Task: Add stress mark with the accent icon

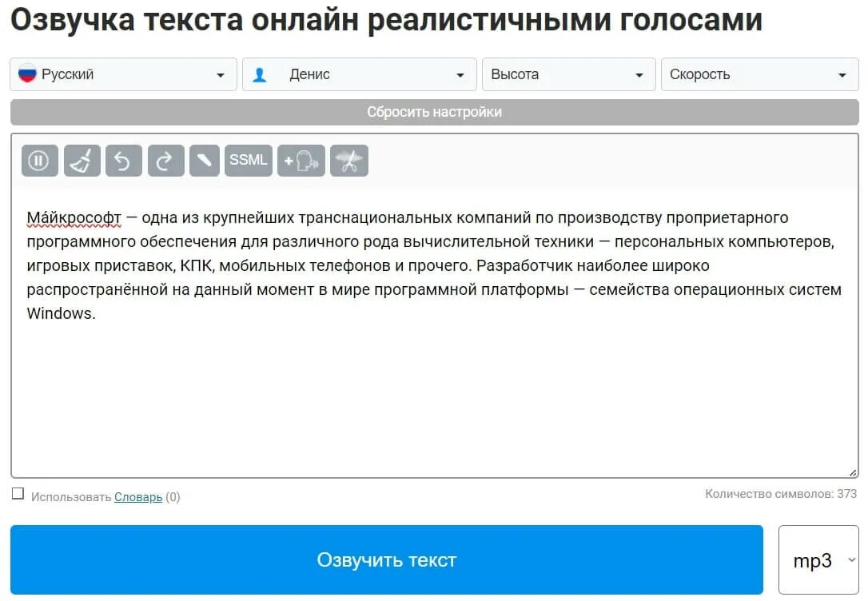Action: point(205,161)
